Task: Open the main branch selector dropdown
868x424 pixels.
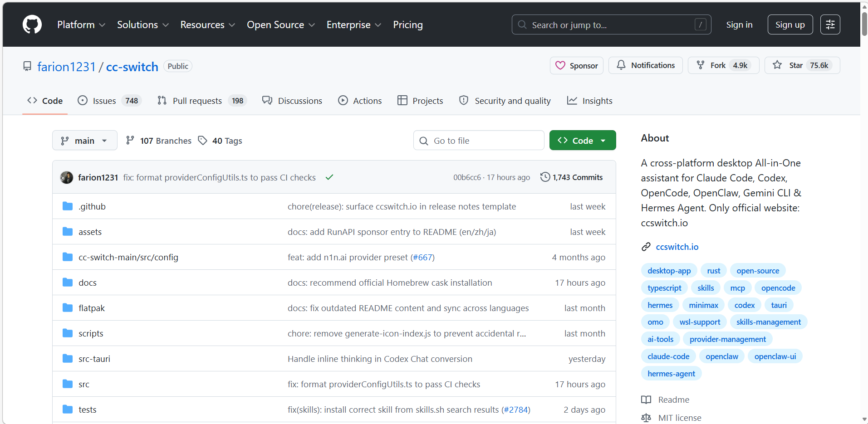Action: coord(85,141)
